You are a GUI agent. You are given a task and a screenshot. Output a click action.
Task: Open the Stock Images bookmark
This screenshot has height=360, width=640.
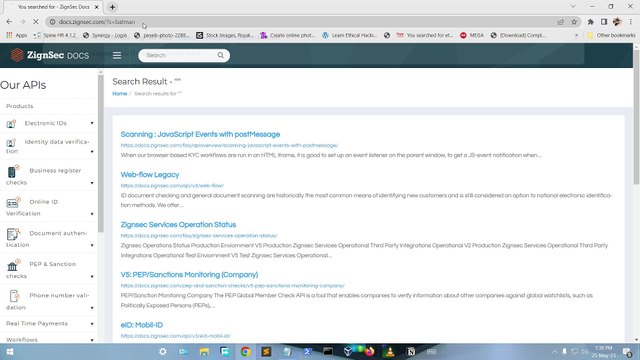point(225,36)
